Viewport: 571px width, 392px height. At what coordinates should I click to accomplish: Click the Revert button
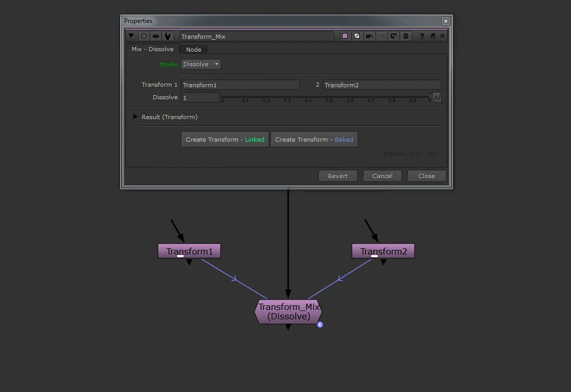pyautogui.click(x=337, y=176)
